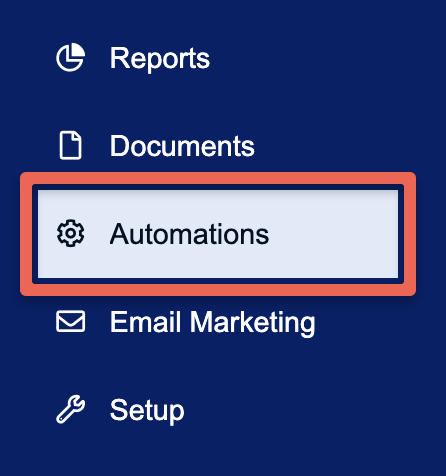The width and height of the screenshot is (446, 476).
Task: Click the Email Marketing envelope icon
Action: 70,321
